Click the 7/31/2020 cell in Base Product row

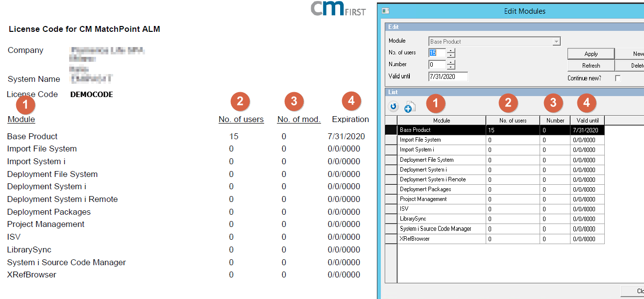pos(587,130)
